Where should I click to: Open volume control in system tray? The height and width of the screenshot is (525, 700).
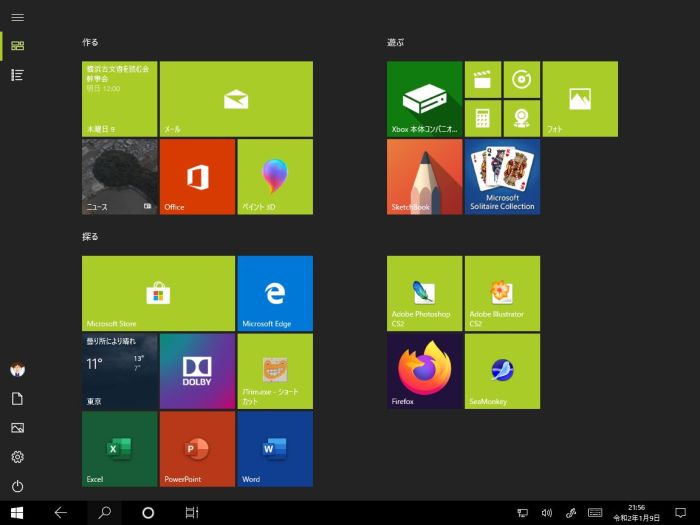click(546, 513)
